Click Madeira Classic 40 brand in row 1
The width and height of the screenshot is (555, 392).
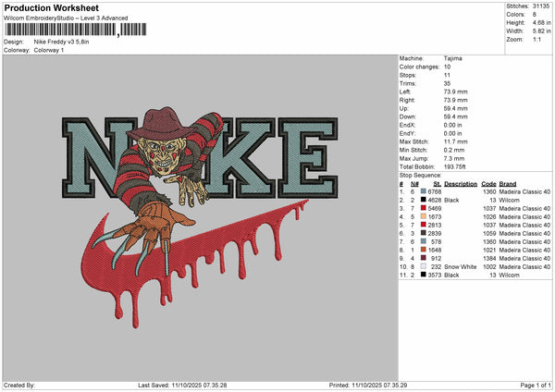524,191
